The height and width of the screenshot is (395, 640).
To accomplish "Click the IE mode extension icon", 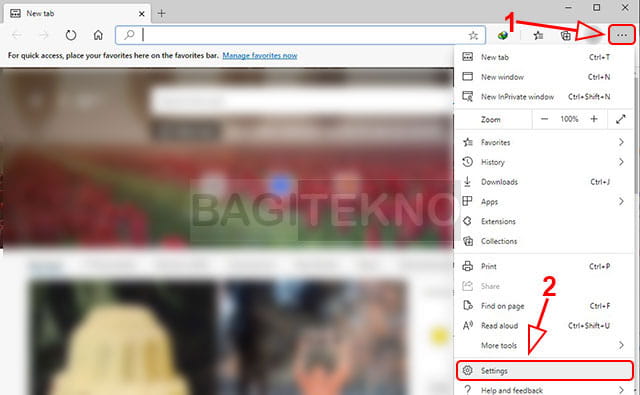I will (503, 36).
